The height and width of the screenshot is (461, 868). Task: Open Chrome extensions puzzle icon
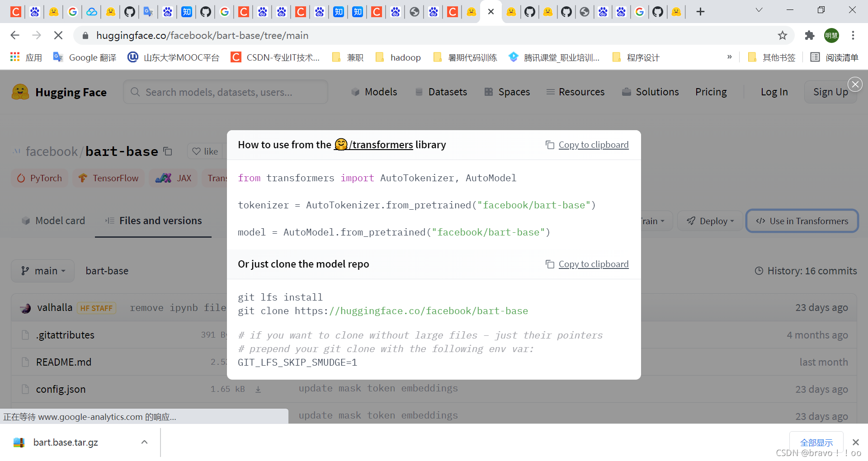pyautogui.click(x=810, y=35)
